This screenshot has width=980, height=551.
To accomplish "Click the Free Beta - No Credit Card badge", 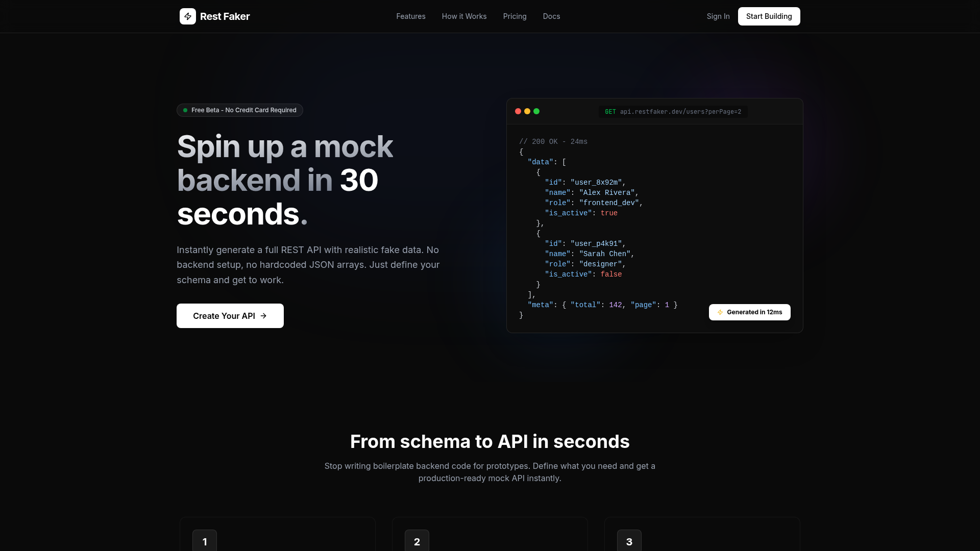I will pos(240,110).
